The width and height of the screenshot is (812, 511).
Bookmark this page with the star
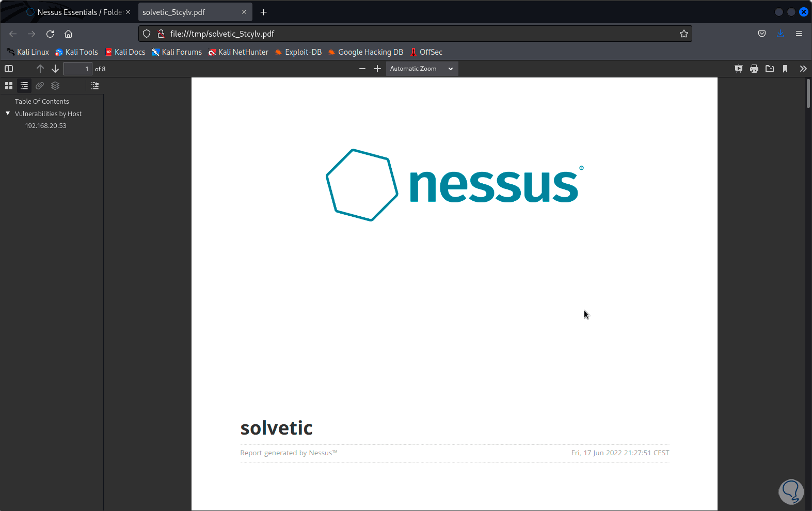[x=684, y=34]
